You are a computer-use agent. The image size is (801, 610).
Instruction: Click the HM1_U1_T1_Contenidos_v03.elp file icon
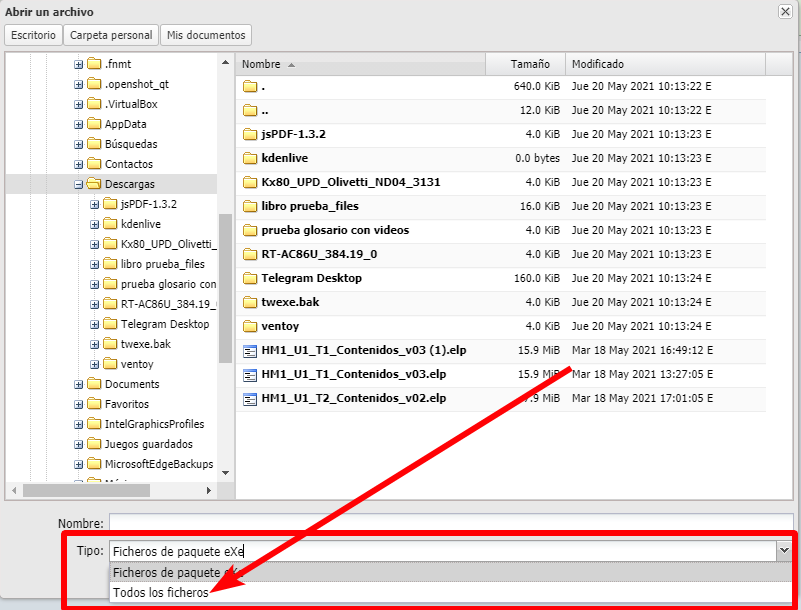click(250, 374)
